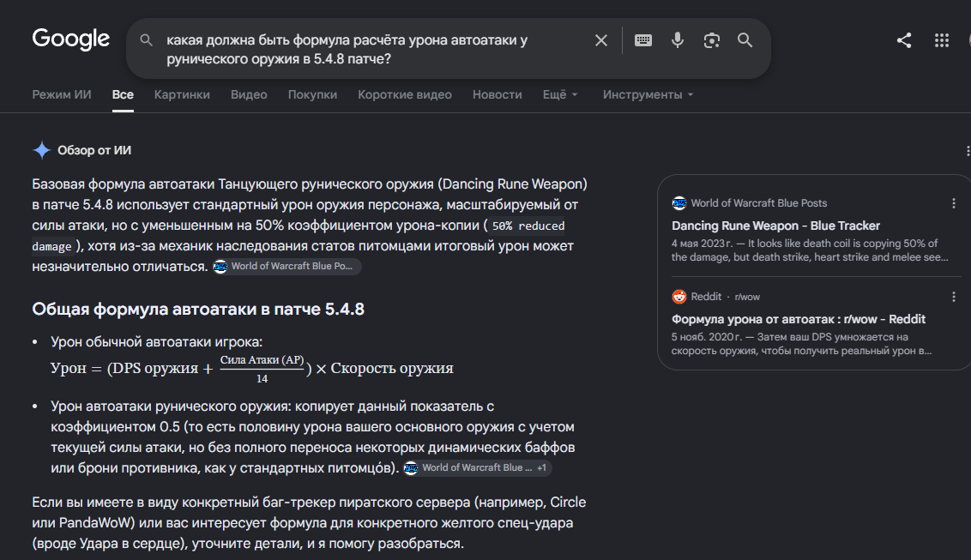Open the Новости tab
This screenshot has height=560, width=971.
pos(498,94)
